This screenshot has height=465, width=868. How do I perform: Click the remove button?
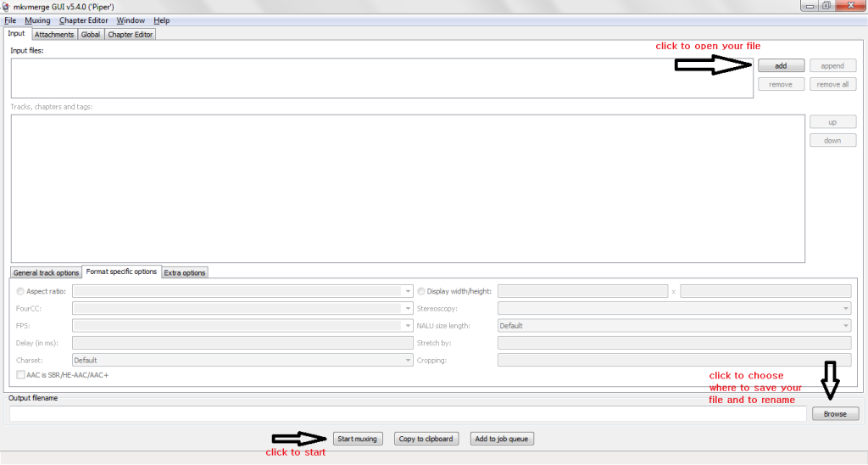coord(781,84)
